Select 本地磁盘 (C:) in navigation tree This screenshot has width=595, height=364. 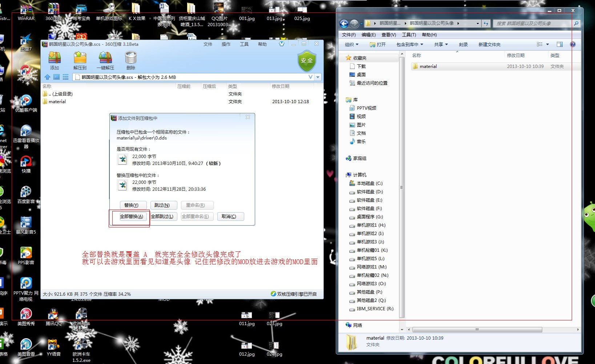coord(369,183)
